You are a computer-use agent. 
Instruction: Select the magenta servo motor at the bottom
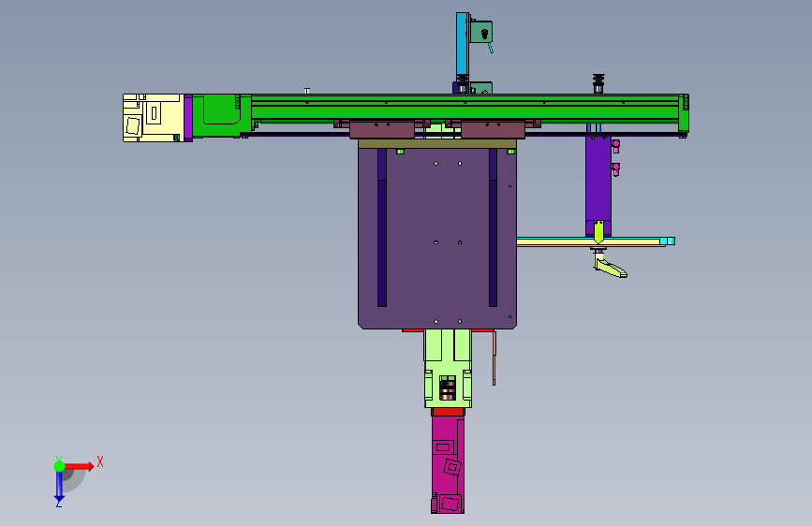click(x=448, y=464)
